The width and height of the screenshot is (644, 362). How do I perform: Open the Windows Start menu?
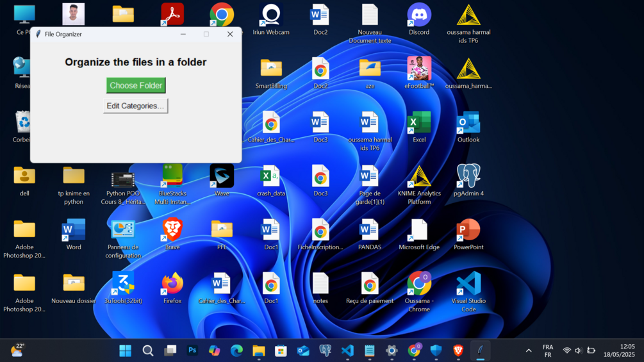(x=125, y=350)
